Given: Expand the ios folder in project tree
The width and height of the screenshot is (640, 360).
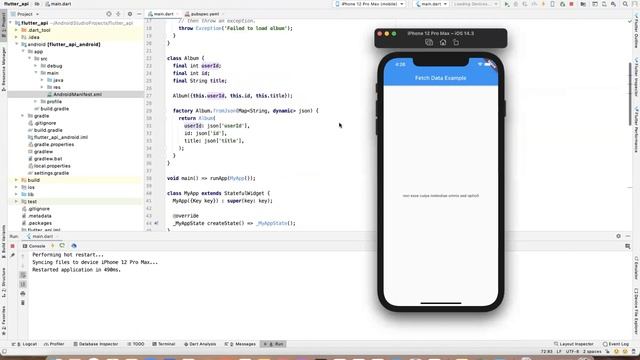Looking at the screenshot, I should click(x=16, y=187).
